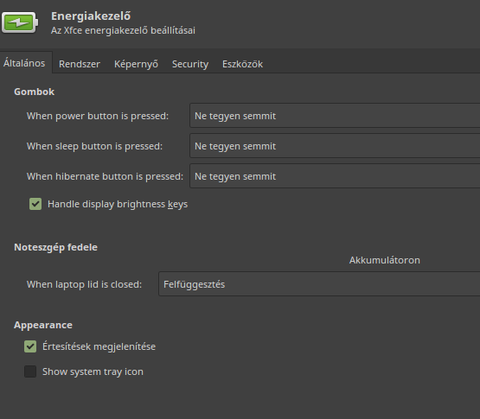Disable Handle display brightness keys checkbox
This screenshot has width=480, height=419.
click(x=35, y=204)
